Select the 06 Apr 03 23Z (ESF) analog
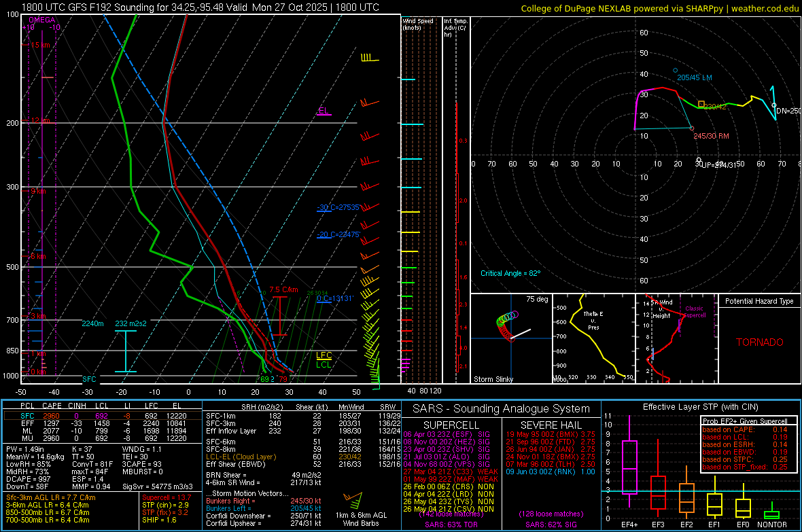The image size is (802, 532). click(x=447, y=434)
